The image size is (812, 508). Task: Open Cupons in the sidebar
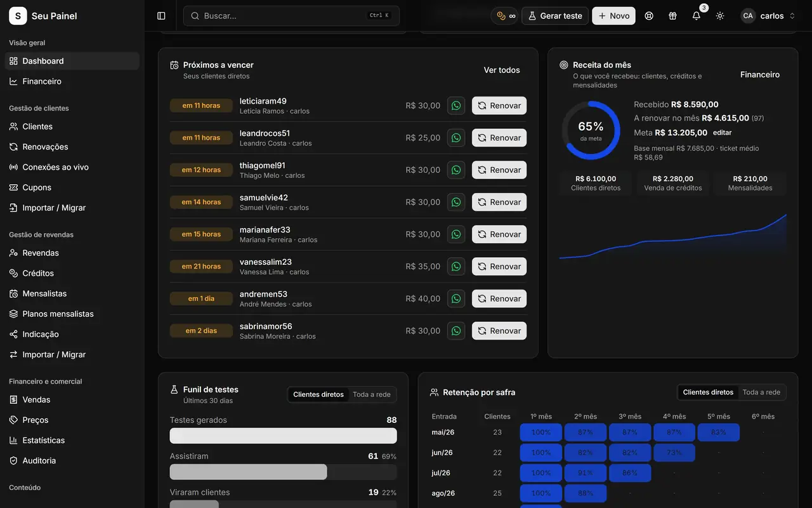coord(72,187)
